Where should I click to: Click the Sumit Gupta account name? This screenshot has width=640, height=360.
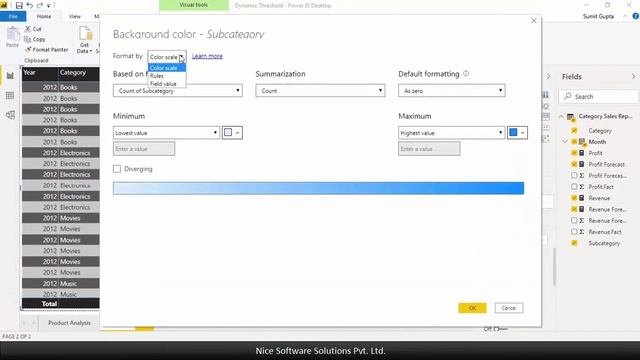point(598,16)
